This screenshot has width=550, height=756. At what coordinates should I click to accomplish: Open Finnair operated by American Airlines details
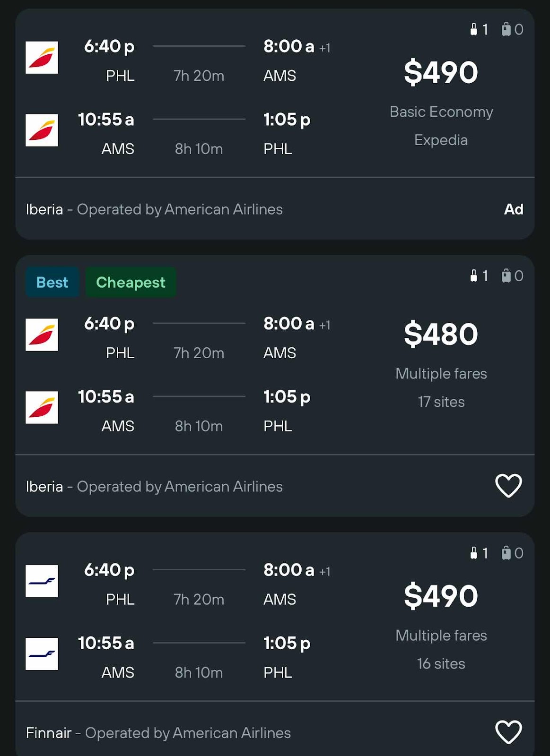[x=158, y=733]
